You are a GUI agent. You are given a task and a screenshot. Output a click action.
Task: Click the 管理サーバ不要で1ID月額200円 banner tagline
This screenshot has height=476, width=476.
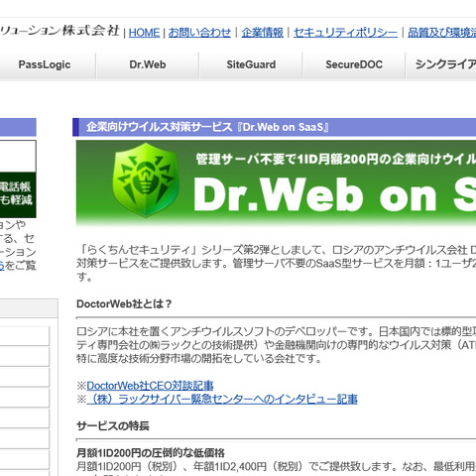[x=335, y=160]
